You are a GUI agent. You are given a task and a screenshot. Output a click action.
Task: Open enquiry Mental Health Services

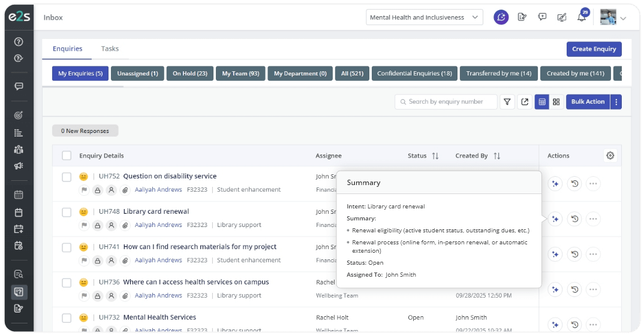pyautogui.click(x=160, y=317)
